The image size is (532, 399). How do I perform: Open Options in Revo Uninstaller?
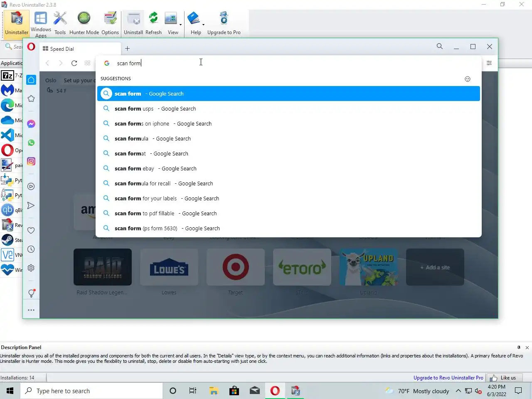[110, 24]
